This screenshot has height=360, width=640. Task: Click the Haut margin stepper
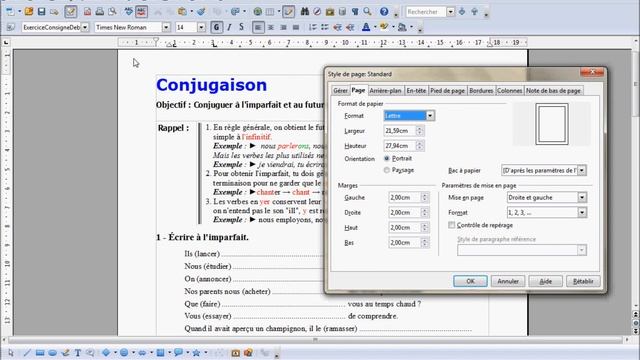424,228
